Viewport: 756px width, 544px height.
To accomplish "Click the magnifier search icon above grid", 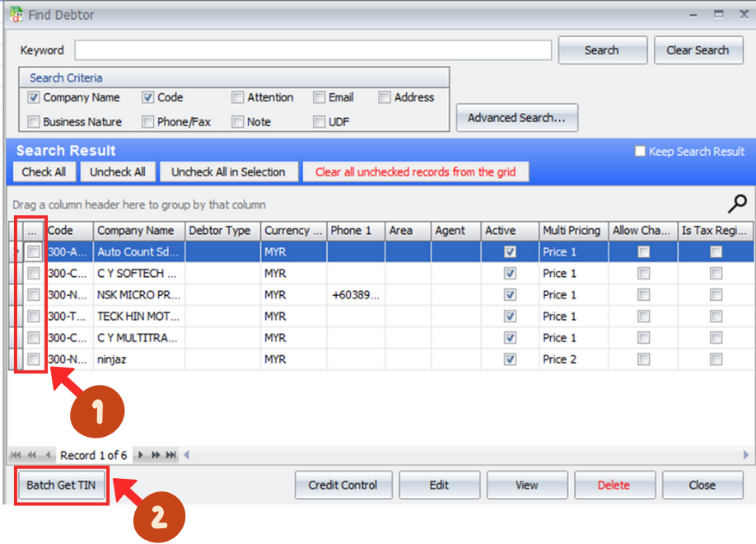I will tap(738, 204).
